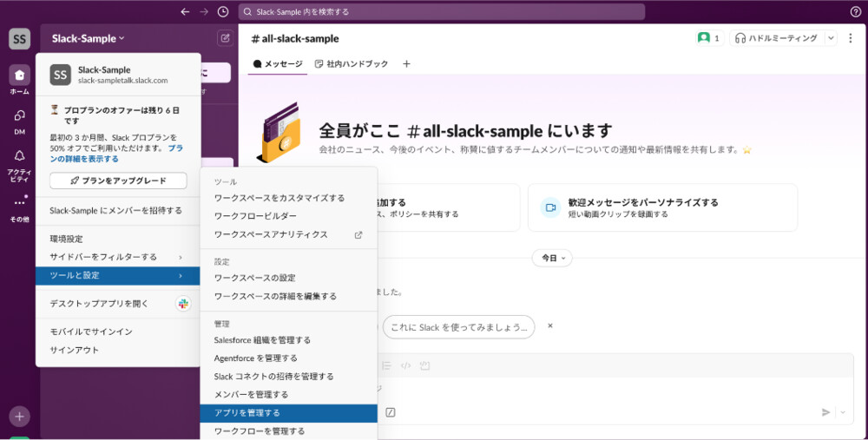Click the new message compose icon

pos(225,38)
